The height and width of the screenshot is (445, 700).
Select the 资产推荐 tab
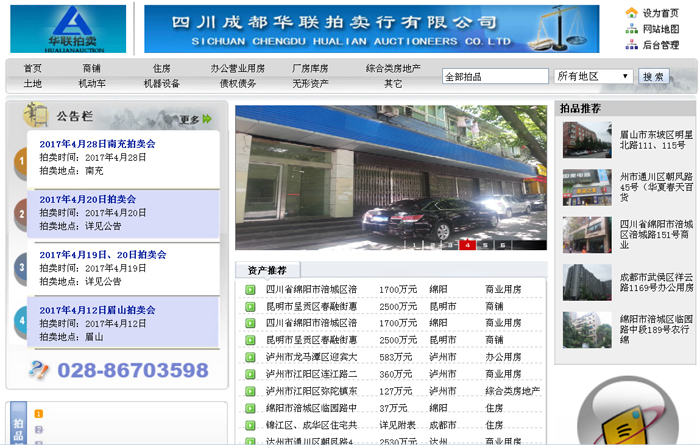click(x=267, y=270)
